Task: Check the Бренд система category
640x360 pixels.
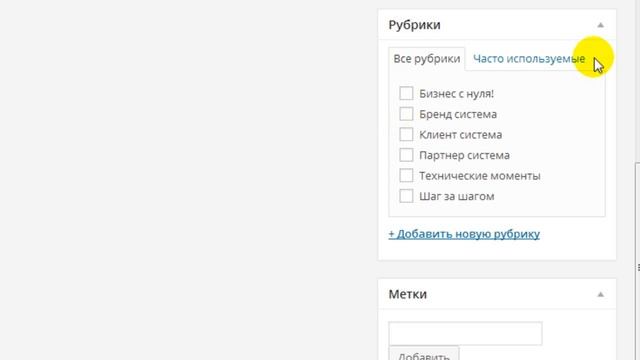Action: click(406, 114)
